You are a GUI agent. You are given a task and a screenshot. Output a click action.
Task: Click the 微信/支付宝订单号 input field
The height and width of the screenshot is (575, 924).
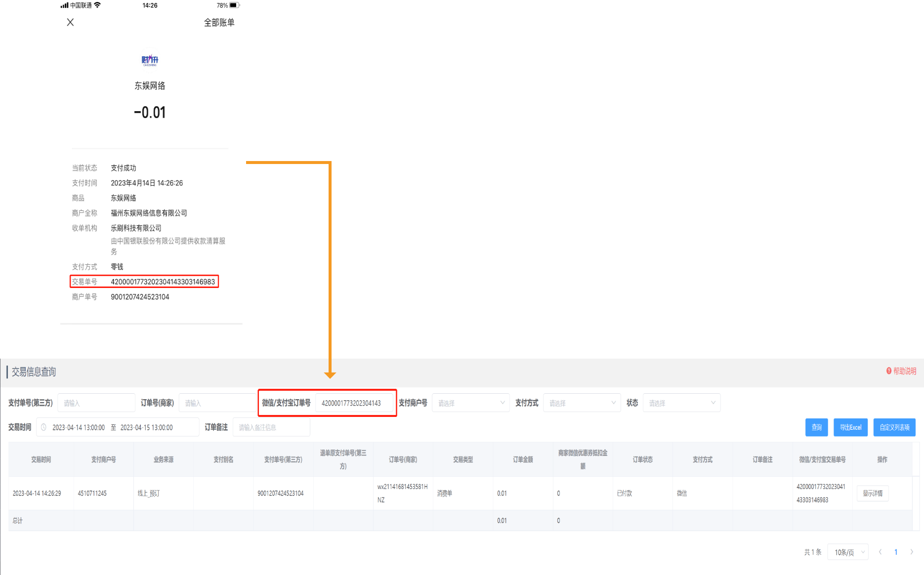(354, 403)
